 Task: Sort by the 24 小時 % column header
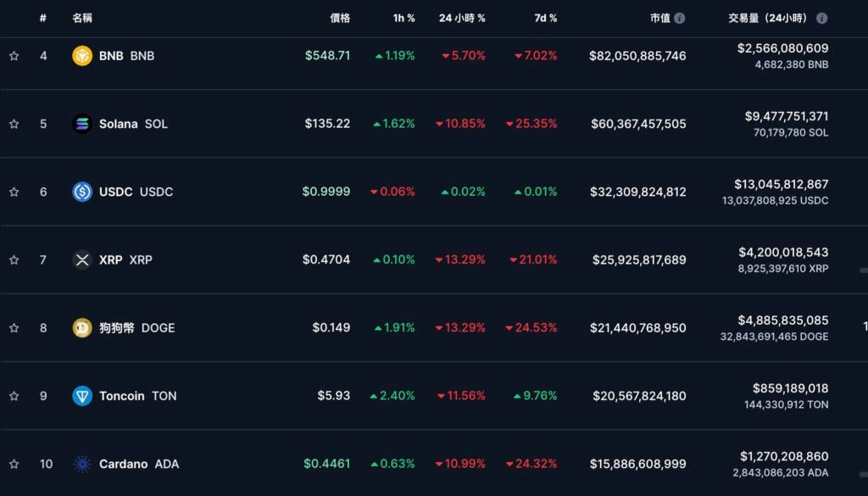[462, 18]
